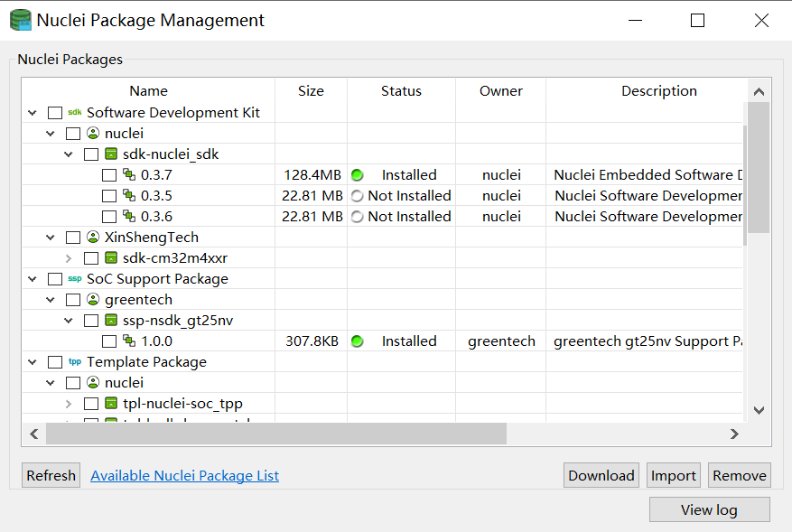
Task: Expand the sdk-cm32m4xxr node
Action: click(x=69, y=258)
